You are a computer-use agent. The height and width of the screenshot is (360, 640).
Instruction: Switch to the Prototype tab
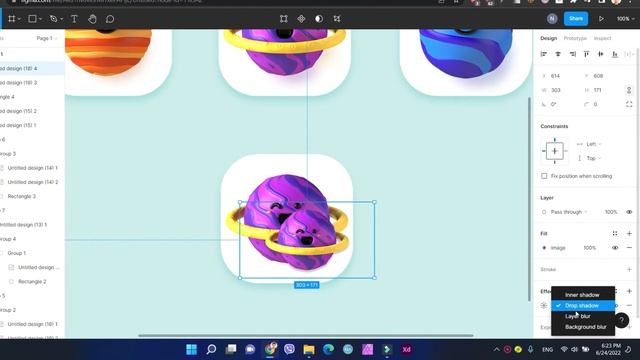[575, 38]
